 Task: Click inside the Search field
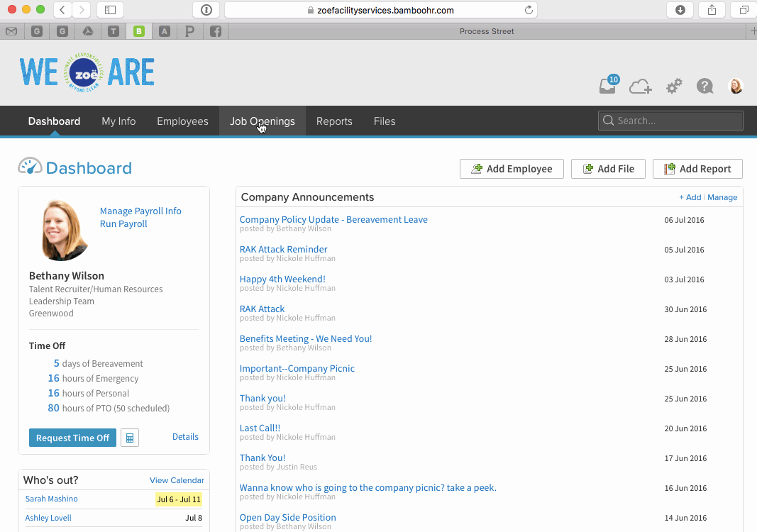tap(670, 121)
